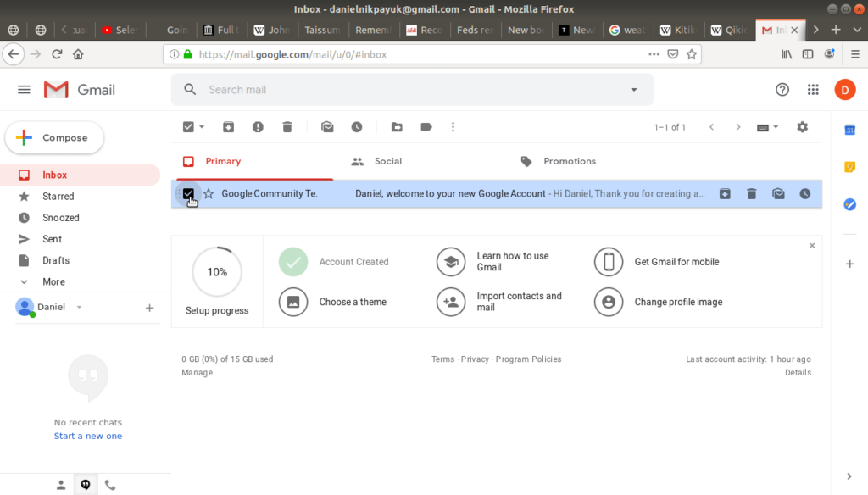Open Support question mark icon
This screenshot has height=495, width=868.
click(x=782, y=90)
